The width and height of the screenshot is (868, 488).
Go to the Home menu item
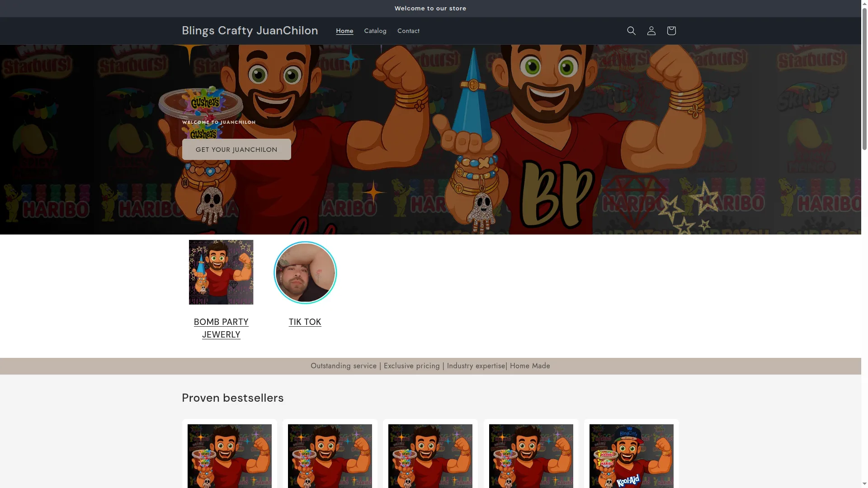tap(344, 31)
